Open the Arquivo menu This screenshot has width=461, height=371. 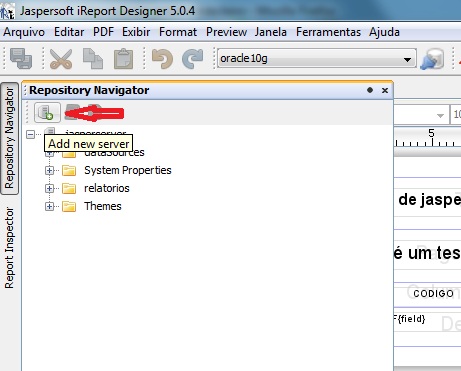[x=24, y=32]
